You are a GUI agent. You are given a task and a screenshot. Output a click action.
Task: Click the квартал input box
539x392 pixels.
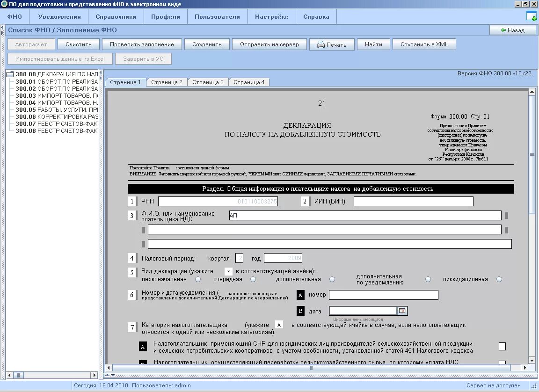point(239,258)
